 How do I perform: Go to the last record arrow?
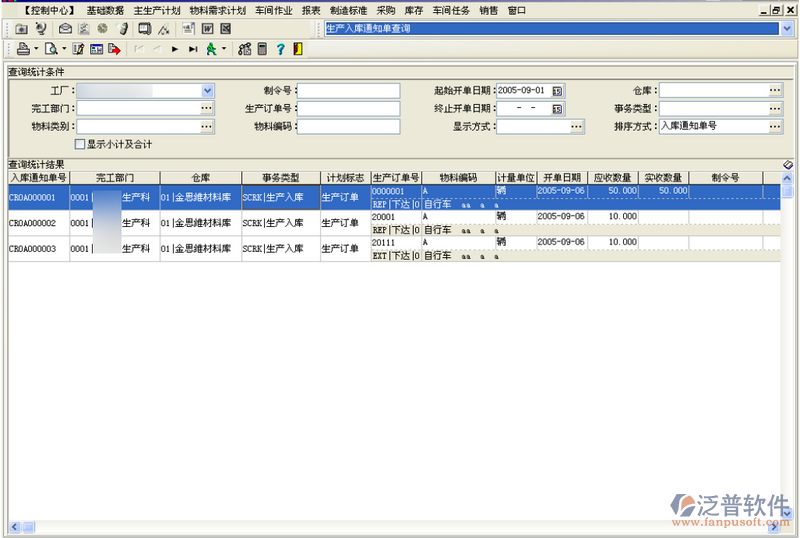click(x=192, y=48)
